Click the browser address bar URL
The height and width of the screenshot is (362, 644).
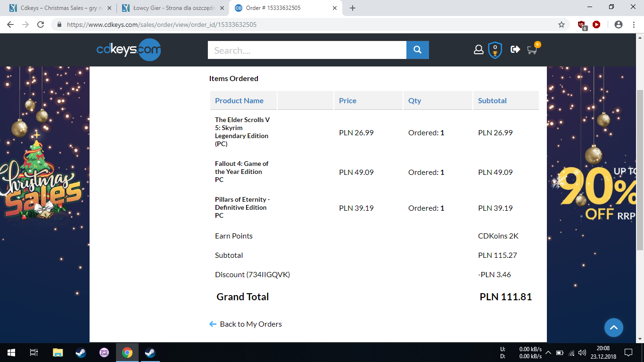click(162, 25)
